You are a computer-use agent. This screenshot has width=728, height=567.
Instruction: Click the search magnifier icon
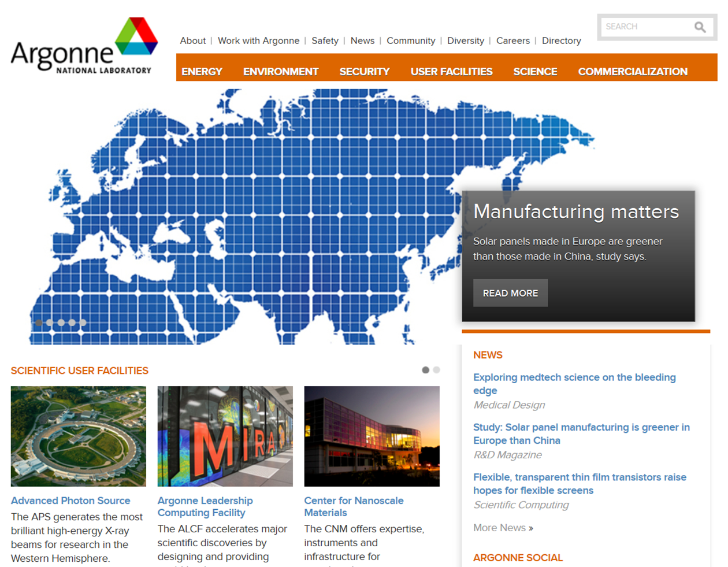(700, 27)
